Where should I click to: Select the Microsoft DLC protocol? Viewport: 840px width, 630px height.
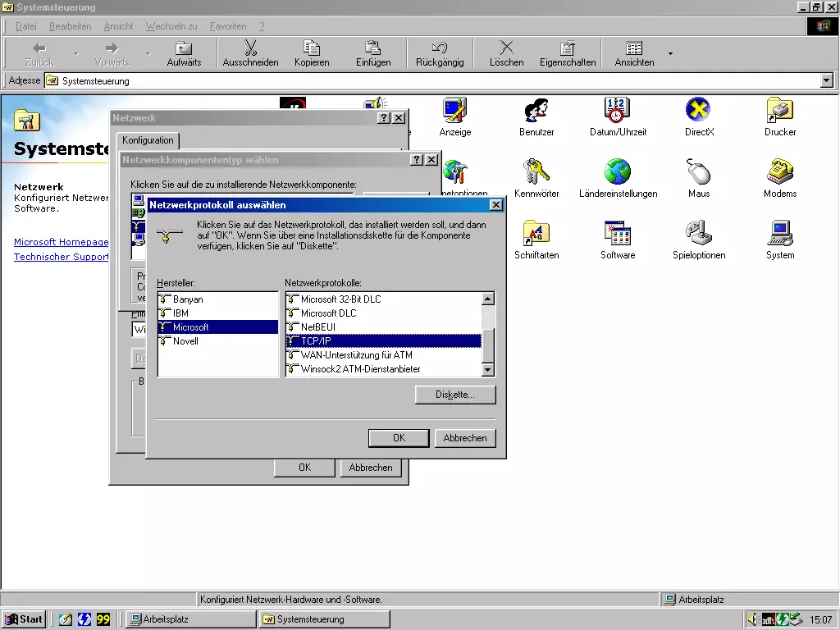384,313
